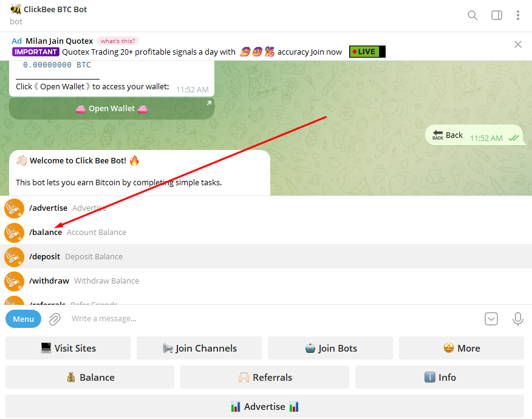Click the Open Wallet button
Screen dimensions: 532x419
[112, 109]
